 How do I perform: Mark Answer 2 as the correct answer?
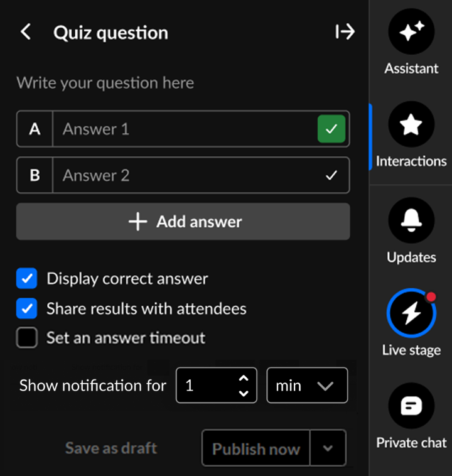[x=331, y=175]
